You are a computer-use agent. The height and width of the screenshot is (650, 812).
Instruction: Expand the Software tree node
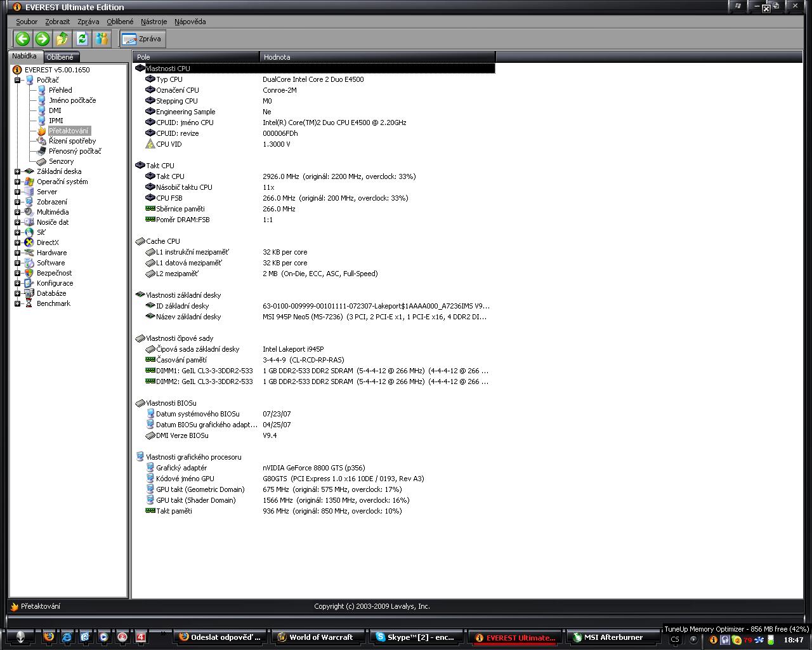(x=17, y=263)
